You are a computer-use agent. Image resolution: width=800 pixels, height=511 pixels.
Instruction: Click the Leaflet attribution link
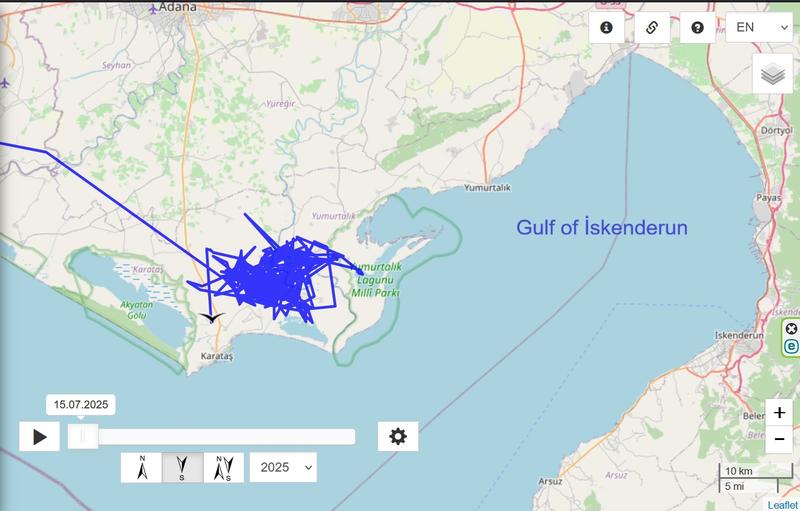pos(782,505)
